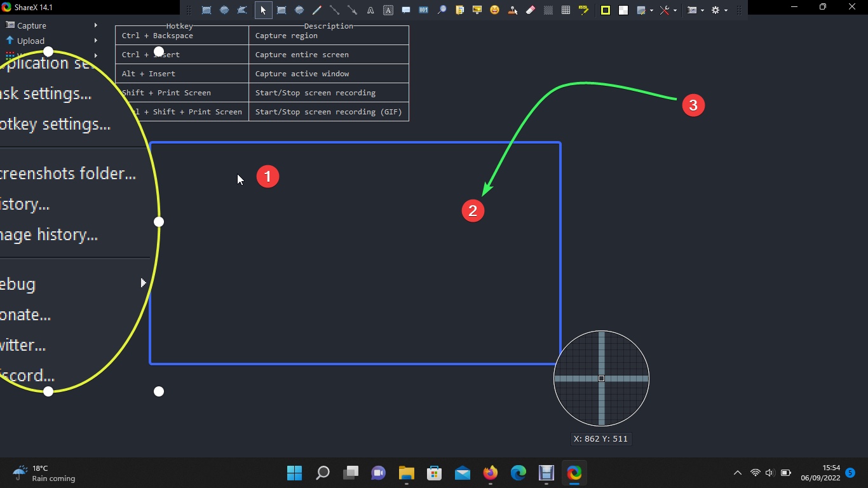This screenshot has width=868, height=488.
Task: Open the battery tray icon
Action: pos(786,473)
